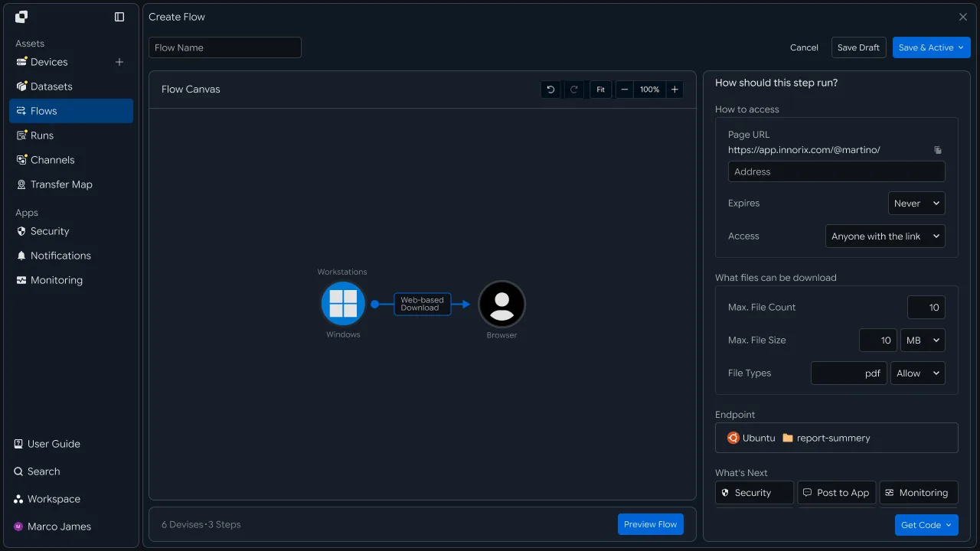Open the File Types Allow dropdown
980x551 pixels.
tap(918, 373)
